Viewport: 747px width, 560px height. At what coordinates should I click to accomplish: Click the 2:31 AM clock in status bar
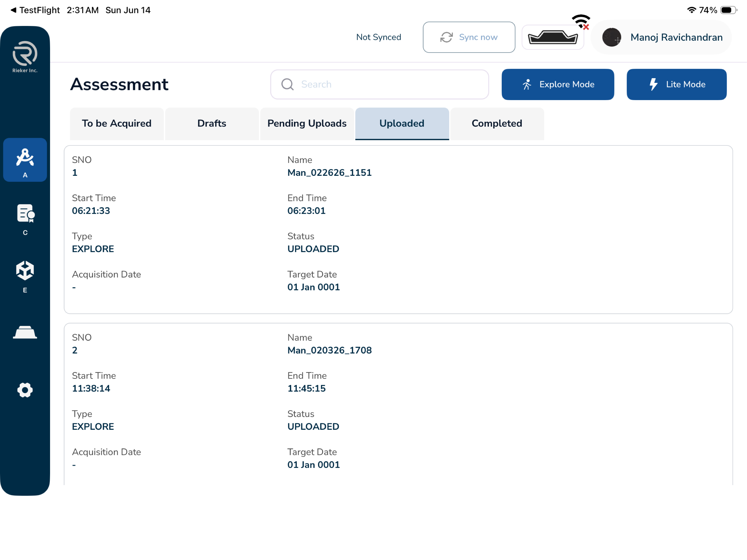(83, 10)
